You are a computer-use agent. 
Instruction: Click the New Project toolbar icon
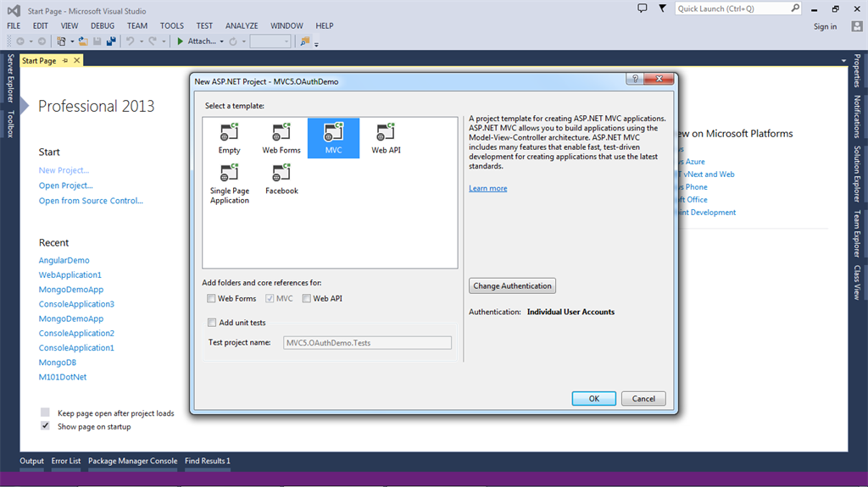pyautogui.click(x=61, y=42)
